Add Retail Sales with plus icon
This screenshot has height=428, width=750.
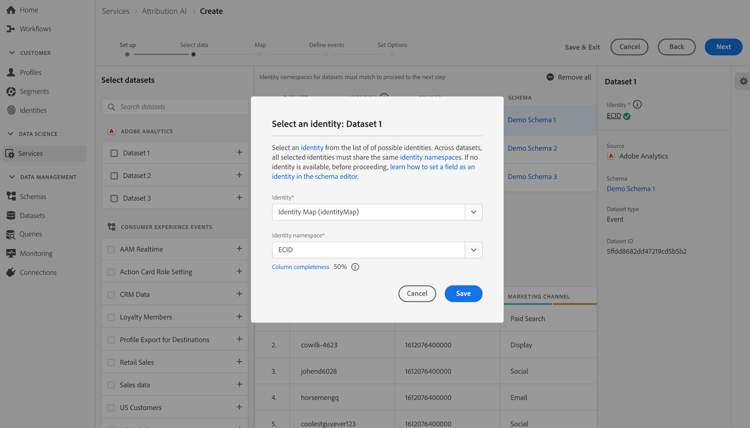pos(239,362)
